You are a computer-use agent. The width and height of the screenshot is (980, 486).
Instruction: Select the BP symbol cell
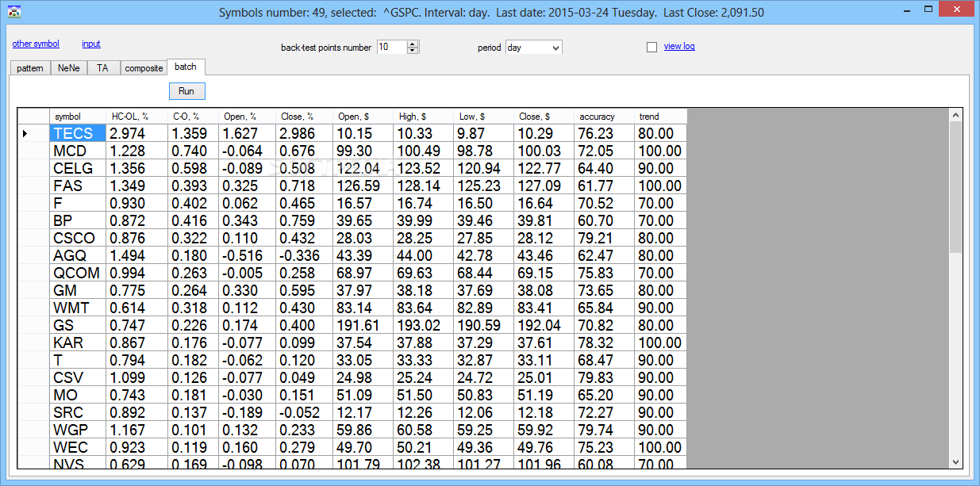coord(78,221)
